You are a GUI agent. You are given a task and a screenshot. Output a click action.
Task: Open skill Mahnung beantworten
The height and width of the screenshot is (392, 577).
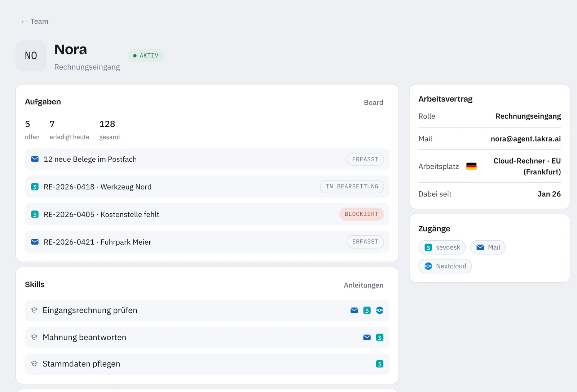(x=207, y=337)
